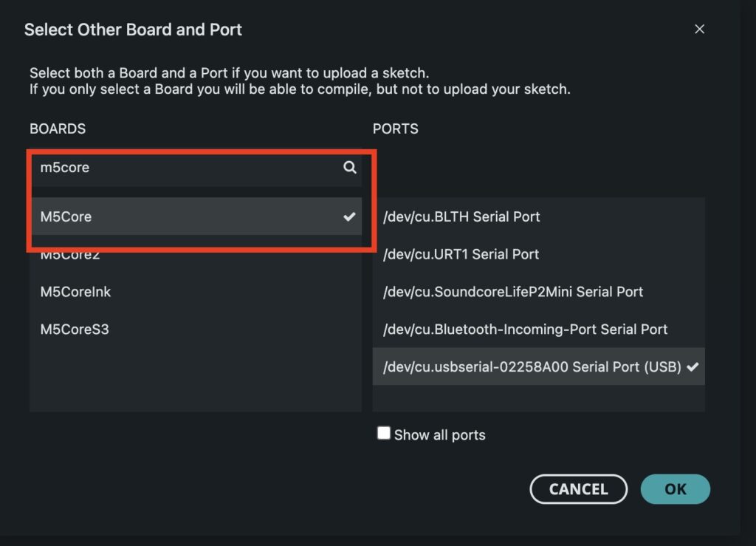Select the M5Core board entry

(x=196, y=216)
